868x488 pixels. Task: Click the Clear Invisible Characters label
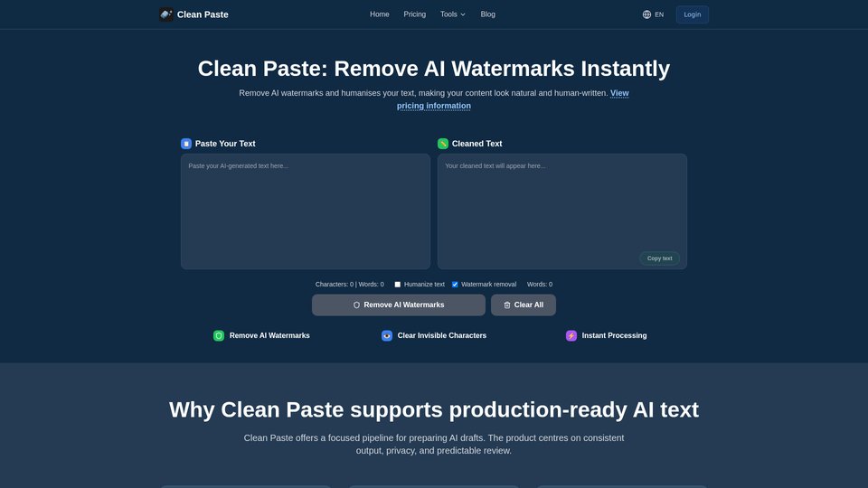(442, 336)
